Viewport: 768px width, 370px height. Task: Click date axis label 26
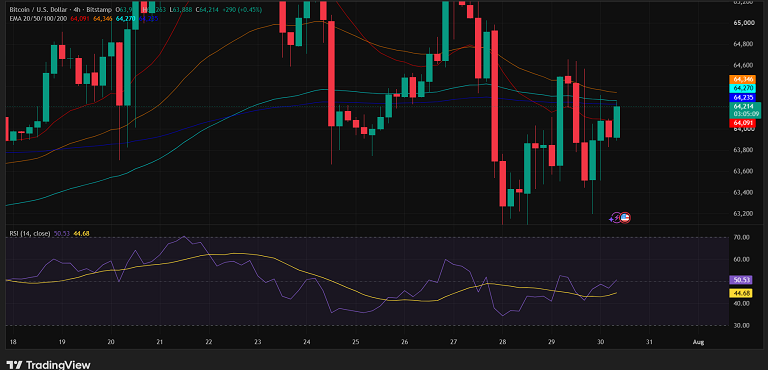tap(405, 342)
